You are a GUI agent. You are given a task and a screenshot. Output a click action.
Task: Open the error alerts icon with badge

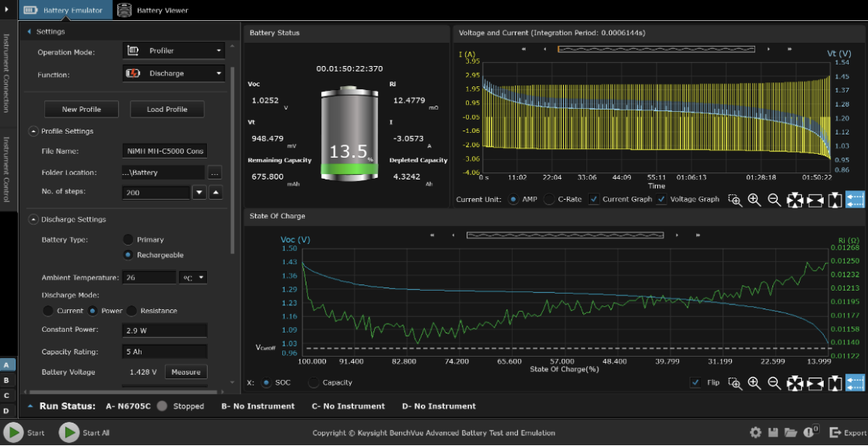(x=810, y=432)
